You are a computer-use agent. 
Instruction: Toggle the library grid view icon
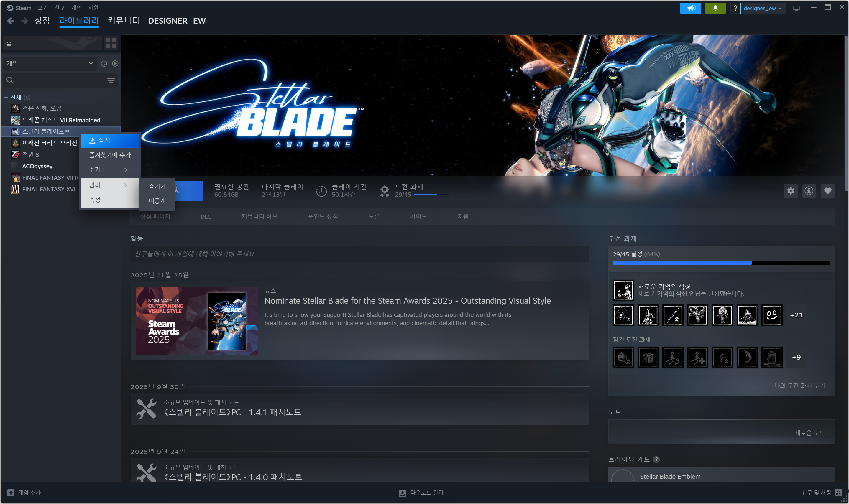pos(111,43)
